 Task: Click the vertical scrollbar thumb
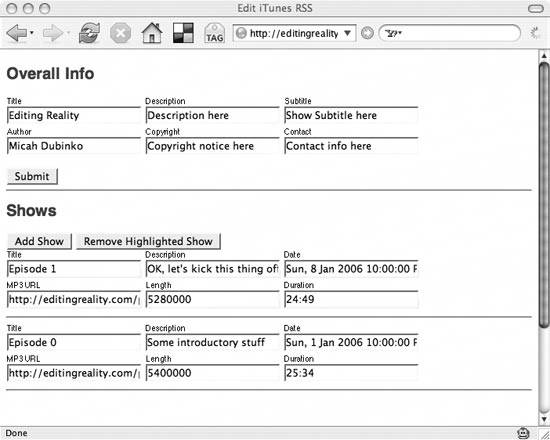(x=544, y=195)
